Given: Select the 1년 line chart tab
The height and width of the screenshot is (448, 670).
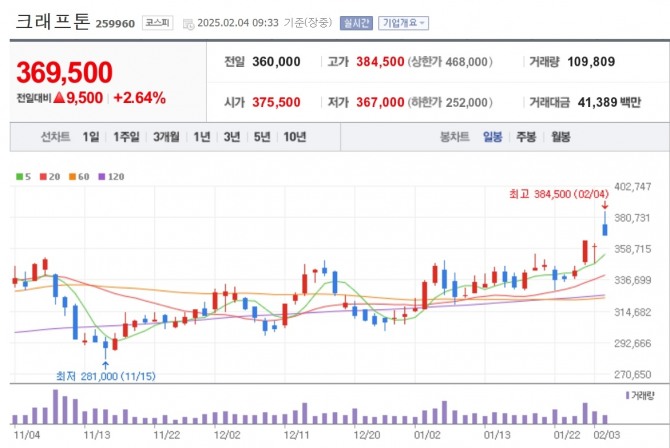Looking at the screenshot, I should (202, 137).
